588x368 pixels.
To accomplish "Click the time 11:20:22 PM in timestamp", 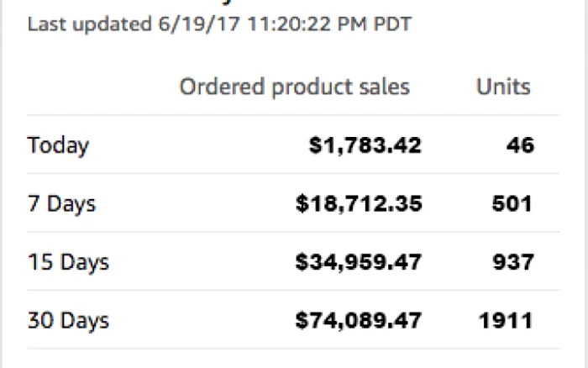I will click(307, 24).
